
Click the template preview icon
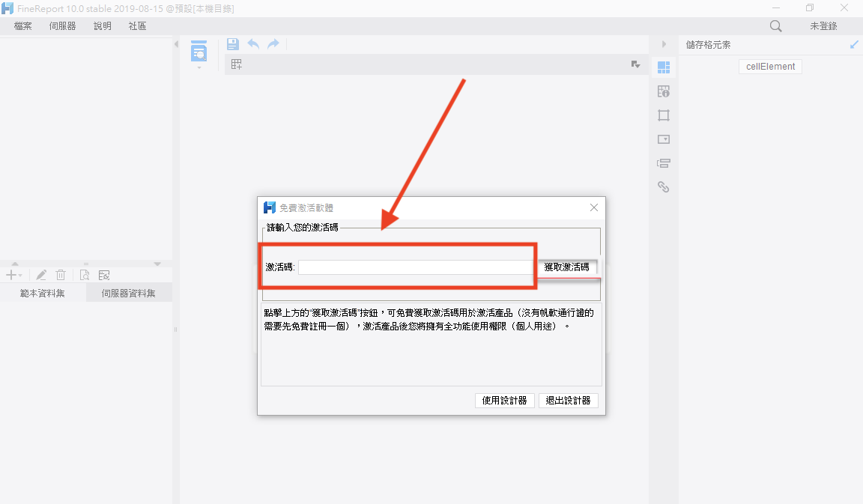coord(199,51)
